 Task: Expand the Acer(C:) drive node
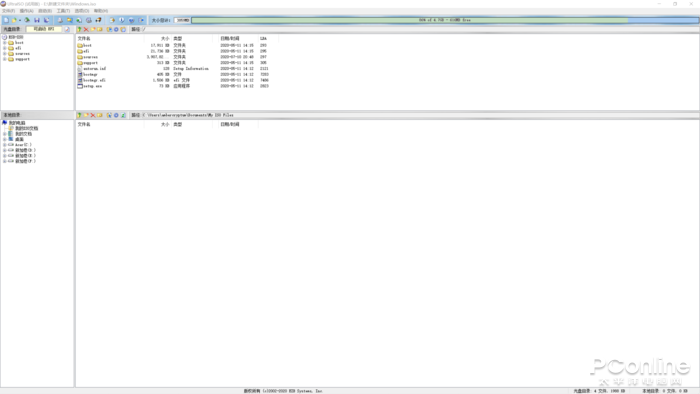(x=5, y=145)
